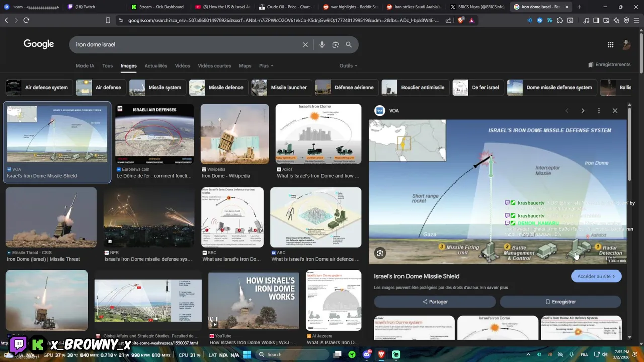
Task: Reload the page
Action: [x=26, y=20]
